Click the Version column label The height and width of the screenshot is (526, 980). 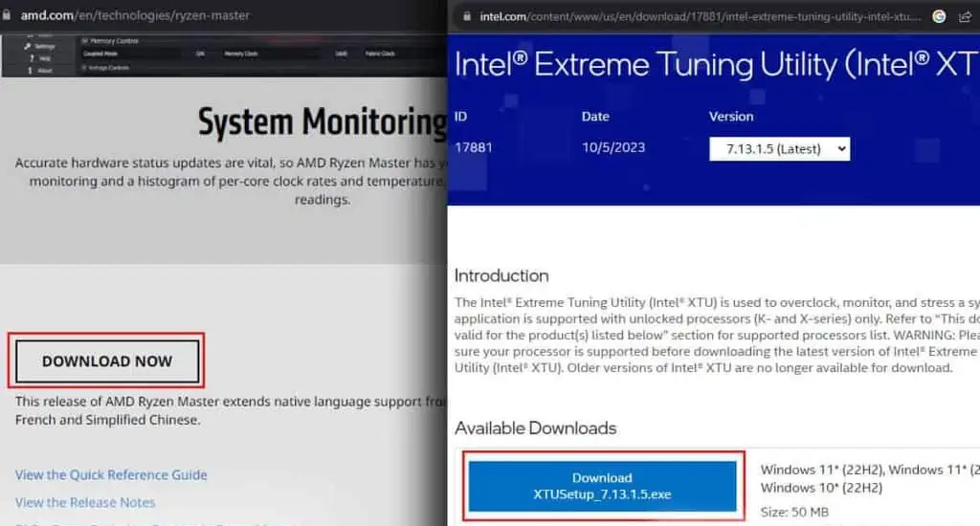(x=730, y=116)
